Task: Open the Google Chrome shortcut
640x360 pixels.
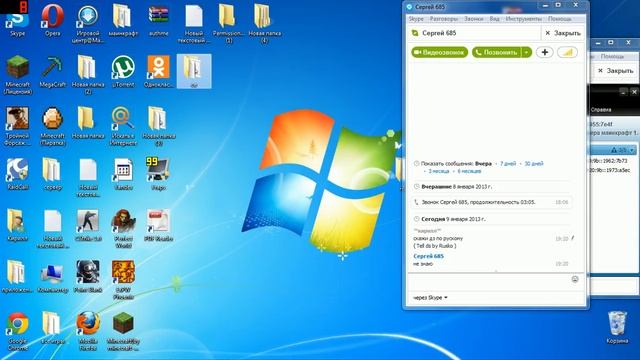Action: [17, 331]
